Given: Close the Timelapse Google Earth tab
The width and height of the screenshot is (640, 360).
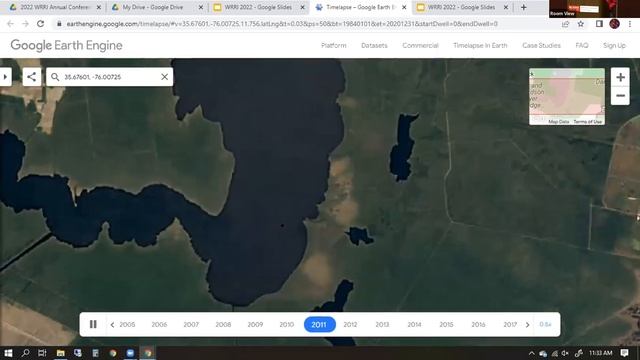Looking at the screenshot, I should pos(404,7).
